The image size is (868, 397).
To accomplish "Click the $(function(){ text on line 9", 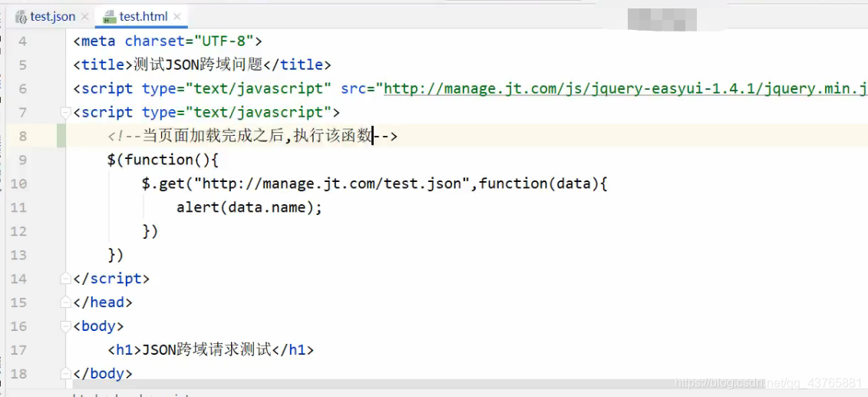I will (163, 160).
